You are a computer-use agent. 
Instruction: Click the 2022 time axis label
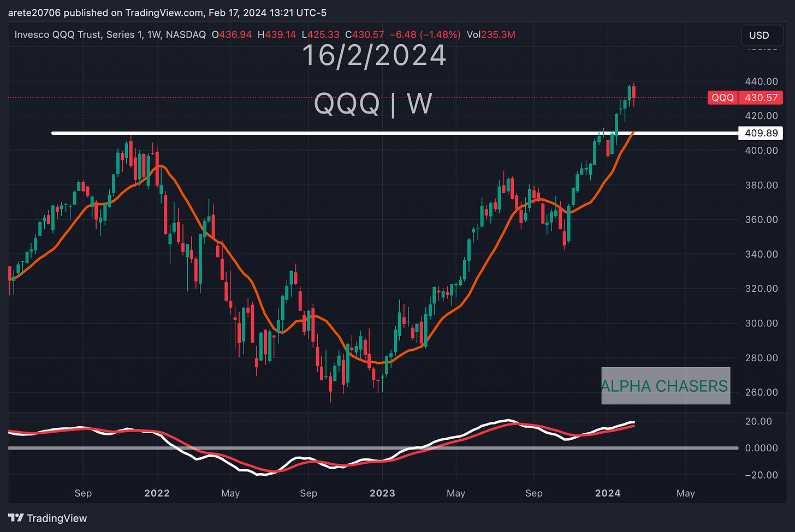pos(157,493)
